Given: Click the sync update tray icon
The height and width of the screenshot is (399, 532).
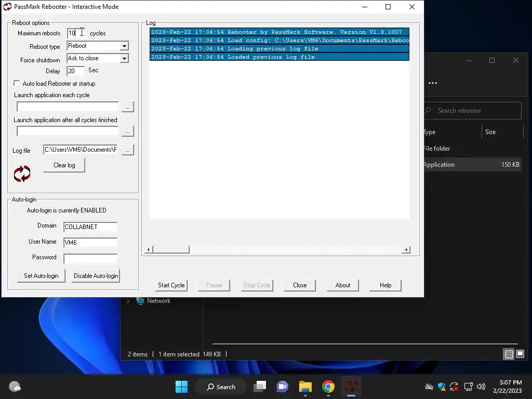Looking at the screenshot, I should point(454,387).
